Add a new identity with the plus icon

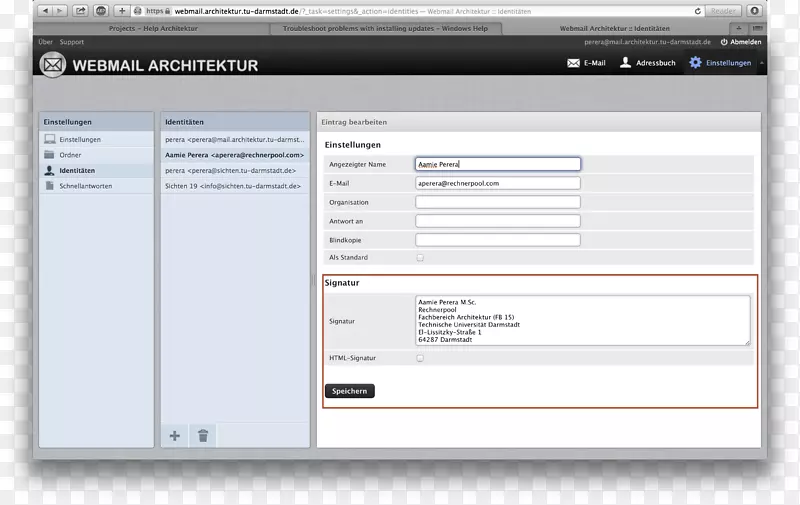[x=175, y=435]
